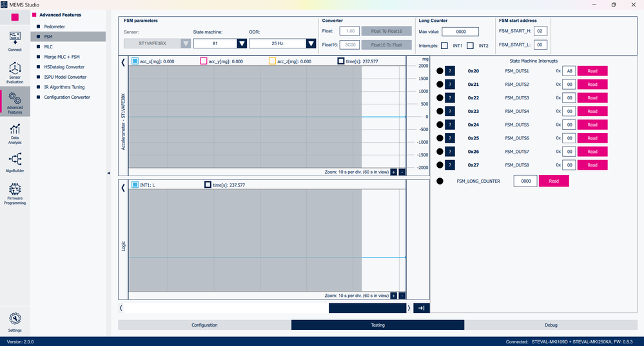The height and width of the screenshot is (346, 644).
Task: Switch to Configuration tab
Action: click(204, 325)
